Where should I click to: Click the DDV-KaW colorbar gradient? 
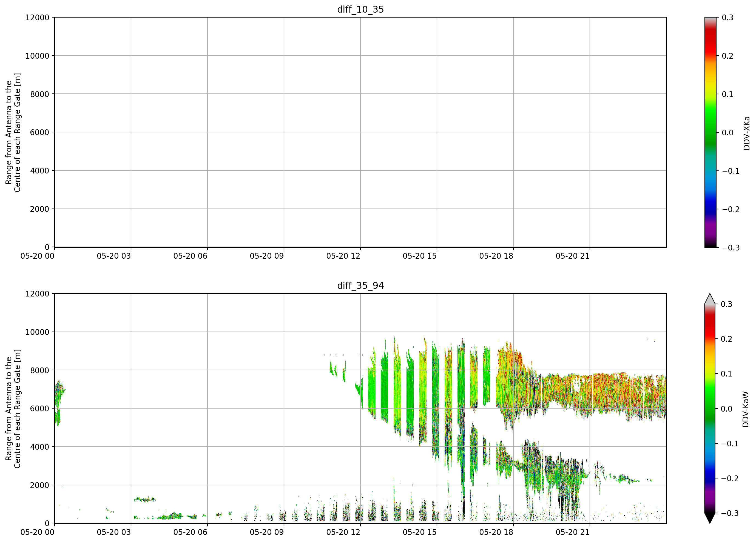(x=710, y=408)
